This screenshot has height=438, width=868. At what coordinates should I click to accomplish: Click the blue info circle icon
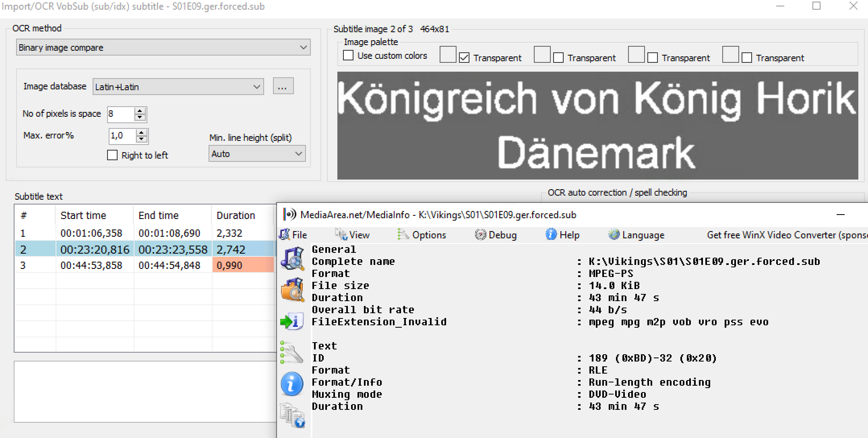click(292, 384)
